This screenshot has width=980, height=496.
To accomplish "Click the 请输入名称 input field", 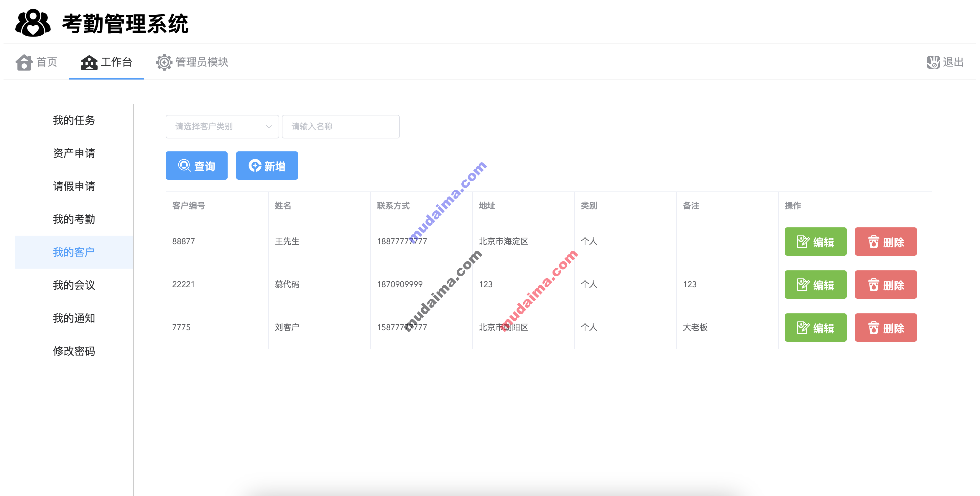I will click(341, 127).
